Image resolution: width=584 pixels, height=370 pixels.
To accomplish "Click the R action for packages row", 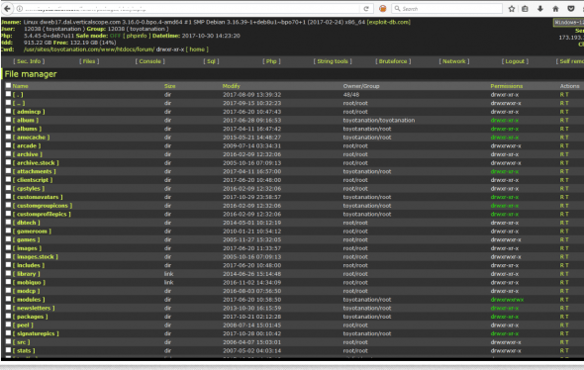I will [x=562, y=317].
